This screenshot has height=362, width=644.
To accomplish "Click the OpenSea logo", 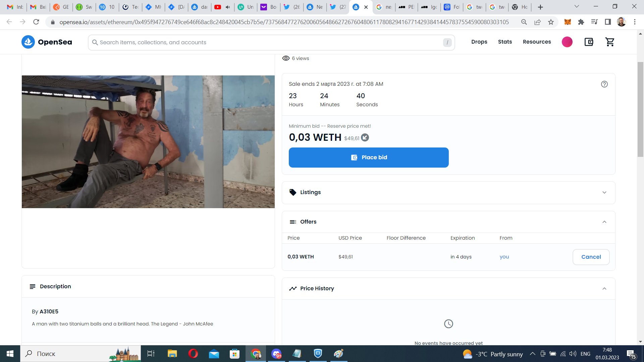I will point(47,42).
